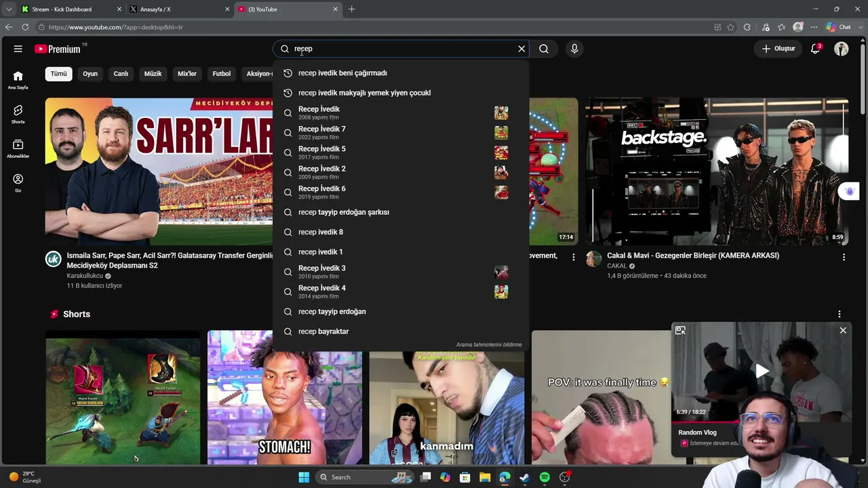Pick suggestion "recep ivedik 8"
Viewport: 868px width, 488px height.
coord(401,232)
